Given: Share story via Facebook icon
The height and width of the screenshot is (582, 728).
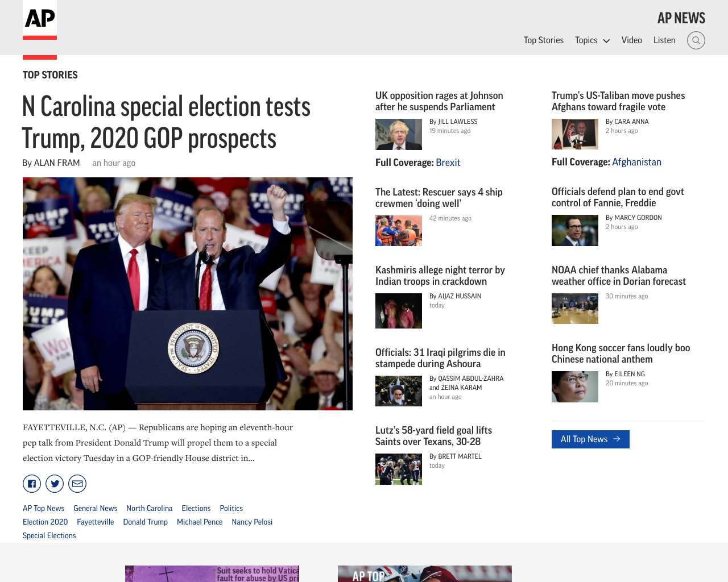Looking at the screenshot, I should [x=32, y=484].
